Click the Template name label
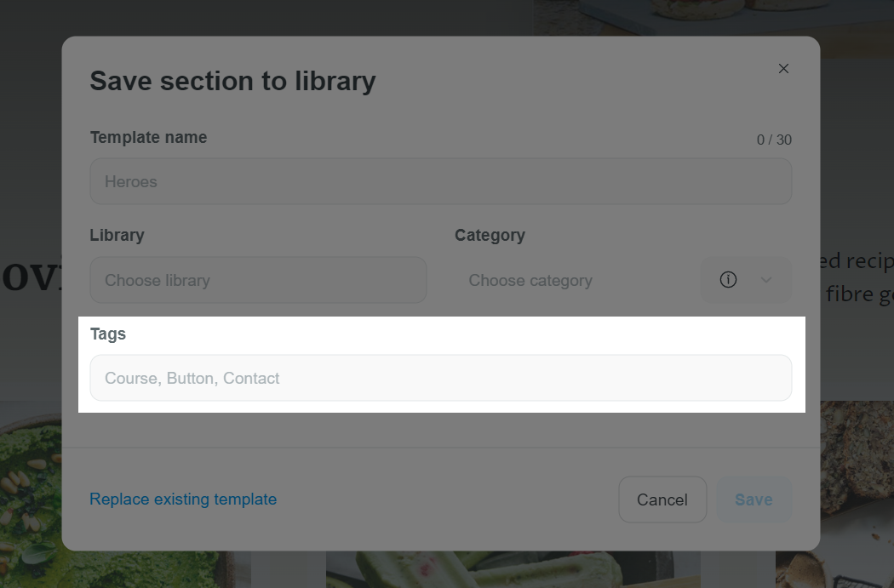894x588 pixels. (148, 137)
